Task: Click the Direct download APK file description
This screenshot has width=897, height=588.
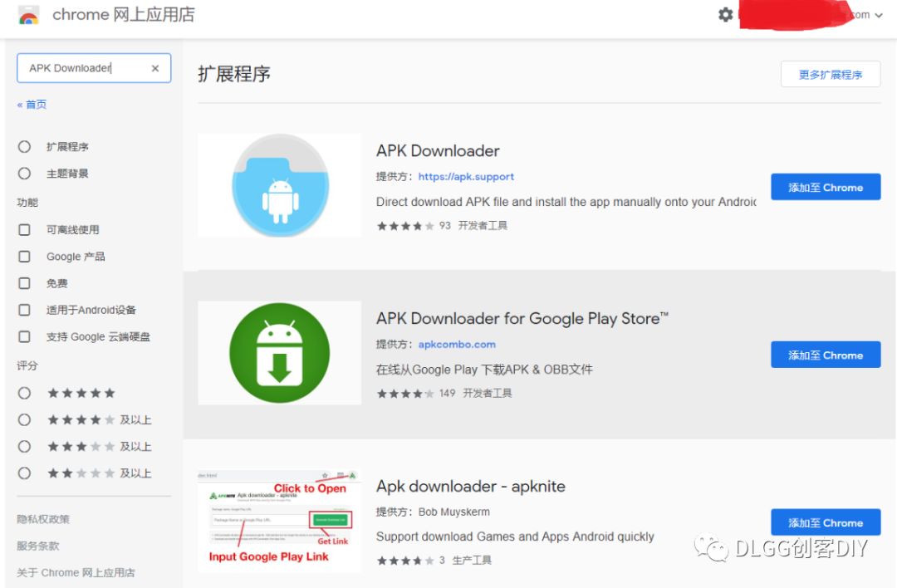Action: [566, 201]
